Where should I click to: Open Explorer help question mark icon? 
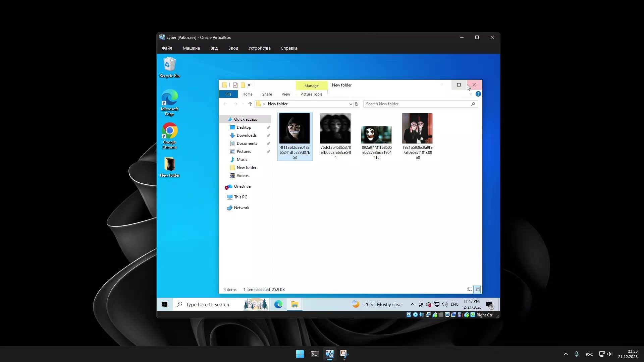pos(478,94)
